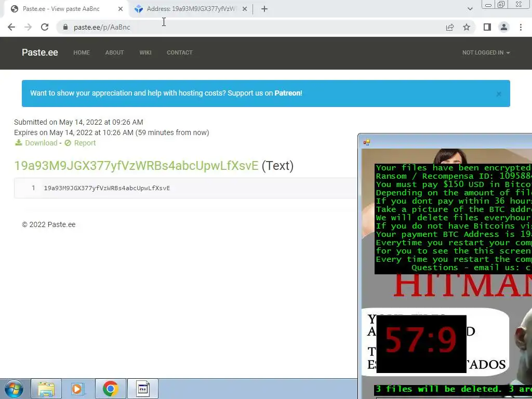Open the ABOUT nav item
Screen dimensions: 532x399
(x=114, y=52)
